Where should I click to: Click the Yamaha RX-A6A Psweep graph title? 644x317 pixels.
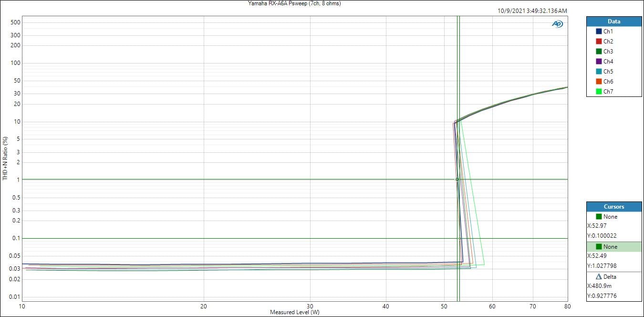(x=294, y=3)
